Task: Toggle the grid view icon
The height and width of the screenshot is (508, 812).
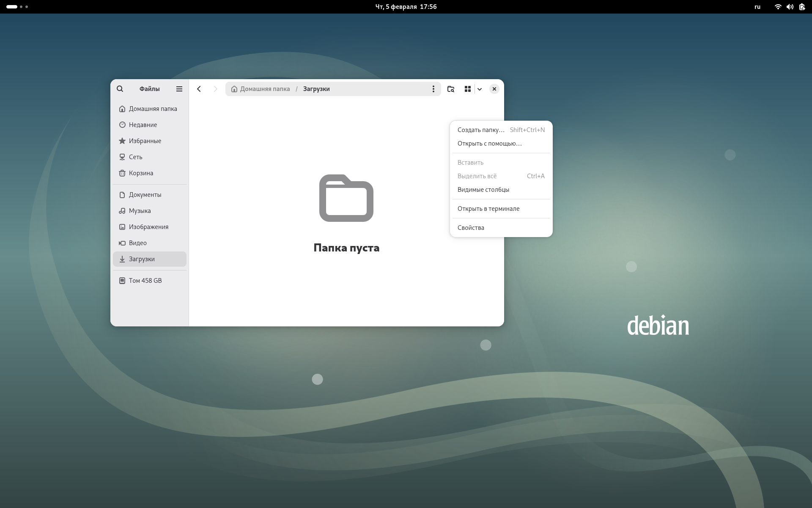Action: pos(467,89)
